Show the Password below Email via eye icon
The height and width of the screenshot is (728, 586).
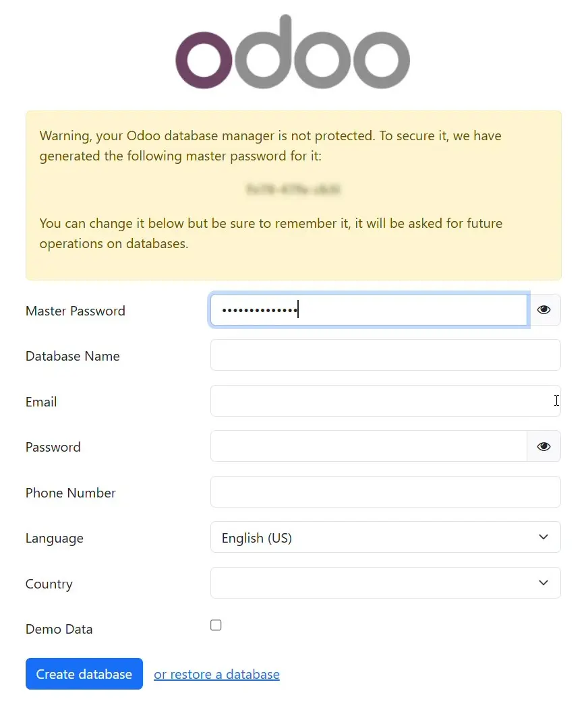[544, 446]
